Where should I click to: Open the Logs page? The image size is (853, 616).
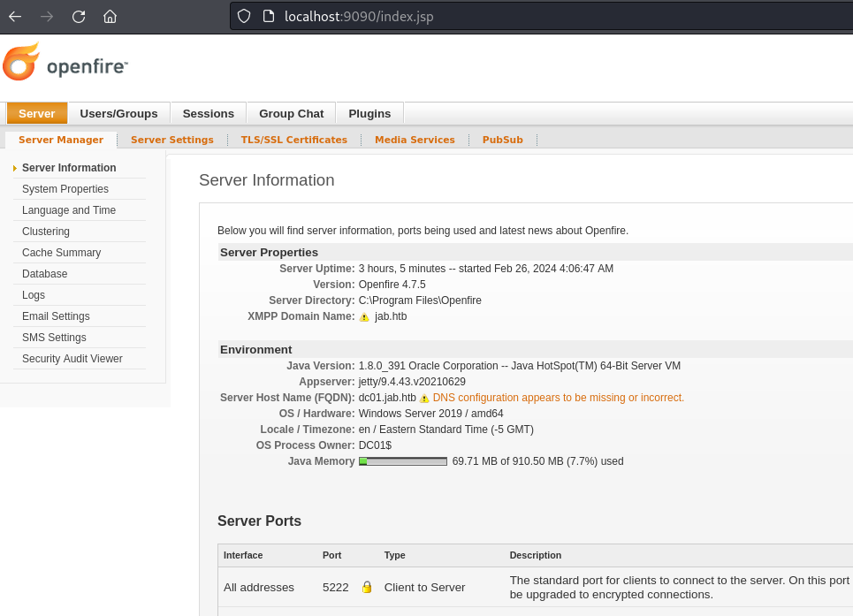(x=34, y=294)
